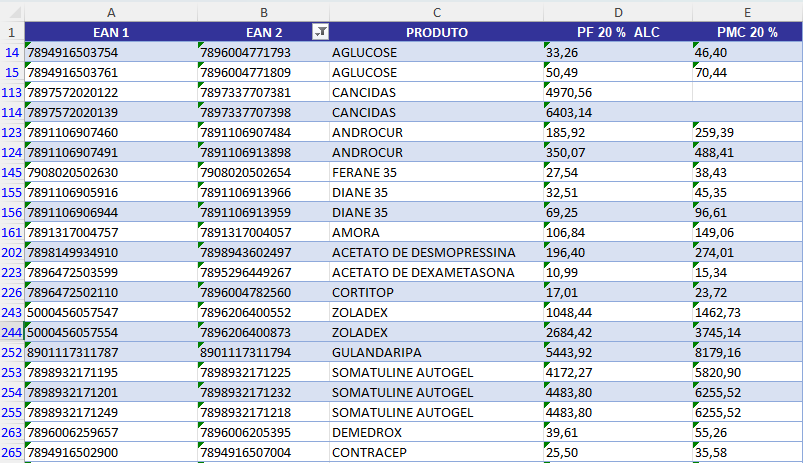Select cell 7896004771809
The width and height of the screenshot is (803, 463).
264,72
